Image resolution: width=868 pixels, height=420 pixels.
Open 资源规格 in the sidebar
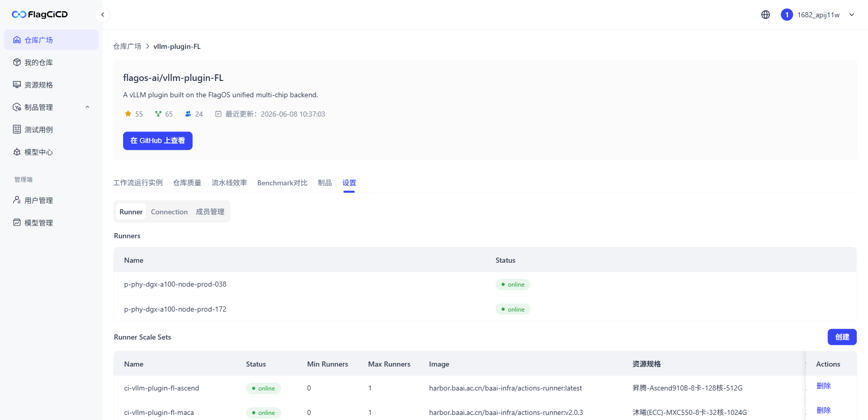click(51, 85)
